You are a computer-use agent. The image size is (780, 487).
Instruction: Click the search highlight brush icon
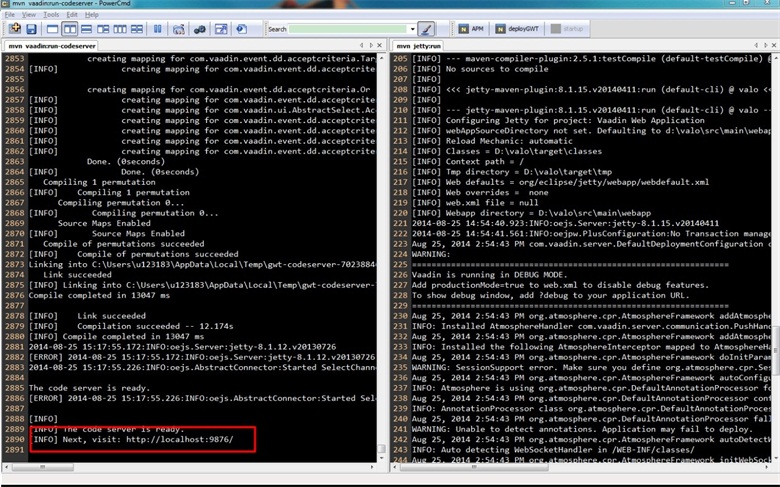tap(427, 29)
